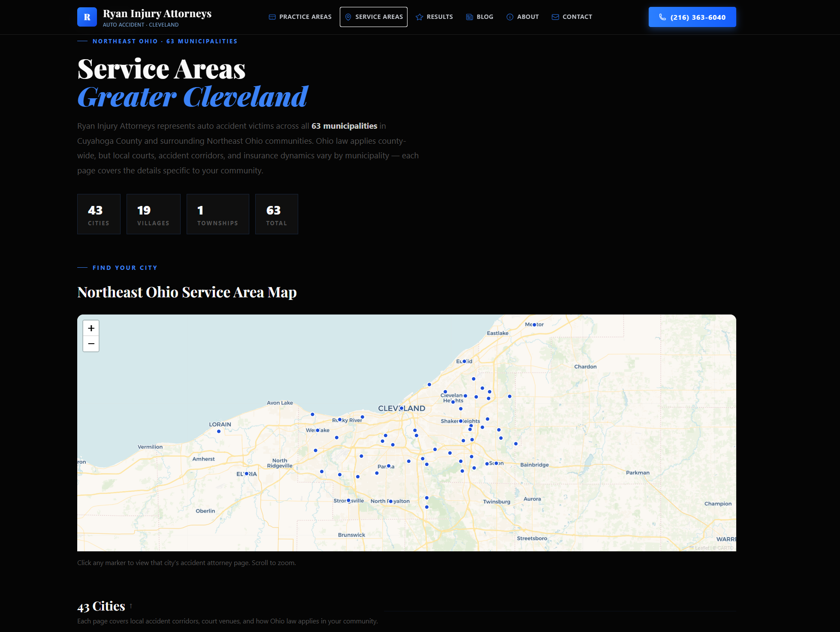Click the Brunswick label on map

click(x=351, y=535)
